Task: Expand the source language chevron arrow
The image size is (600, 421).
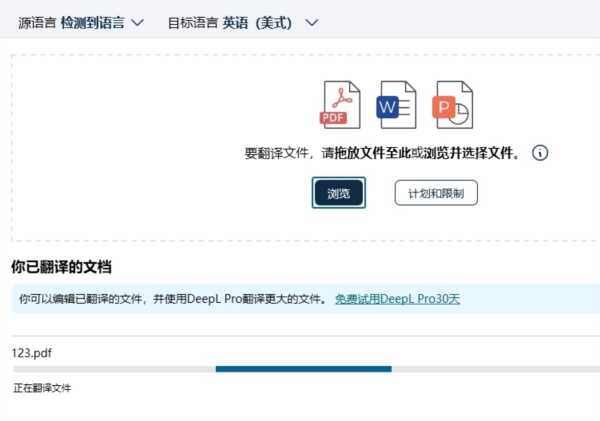Action: [137, 22]
